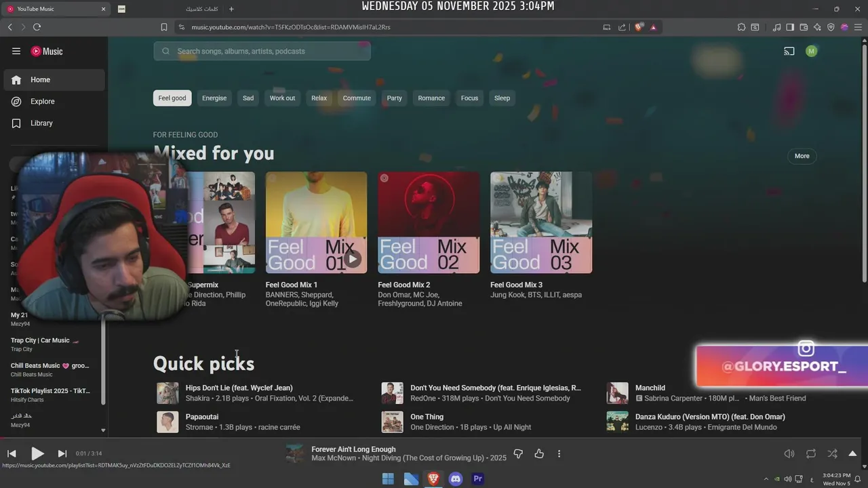Select the Sleep mood chip
Viewport: 868px width, 488px height.
point(502,98)
